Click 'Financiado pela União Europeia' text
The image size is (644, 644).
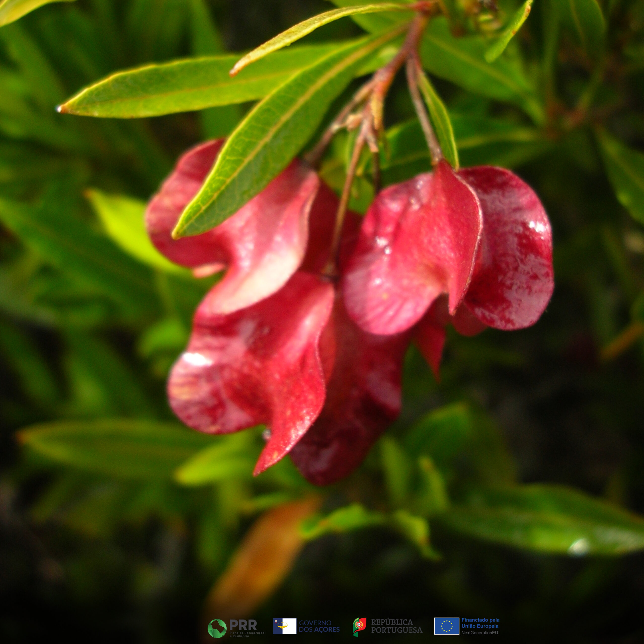coord(480,623)
